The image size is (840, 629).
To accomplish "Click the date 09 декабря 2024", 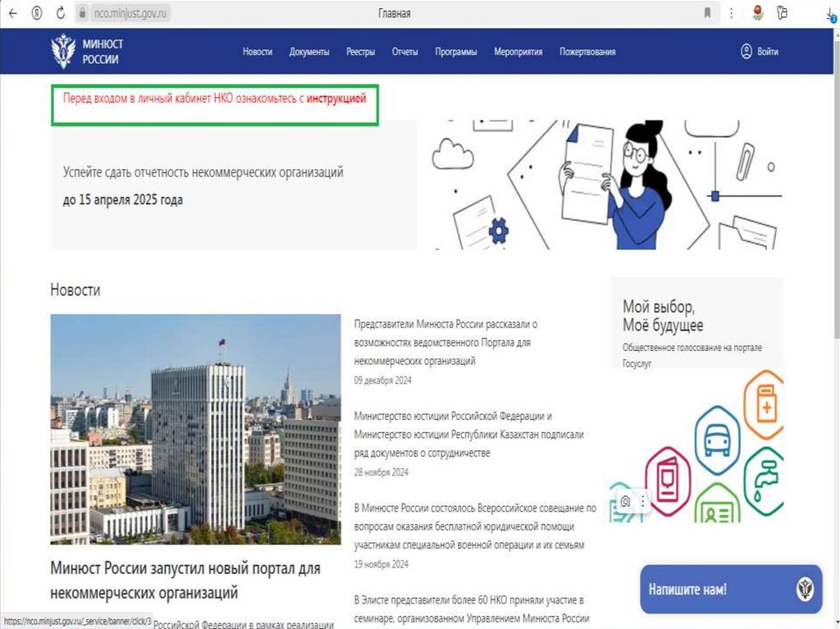I will tap(382, 381).
